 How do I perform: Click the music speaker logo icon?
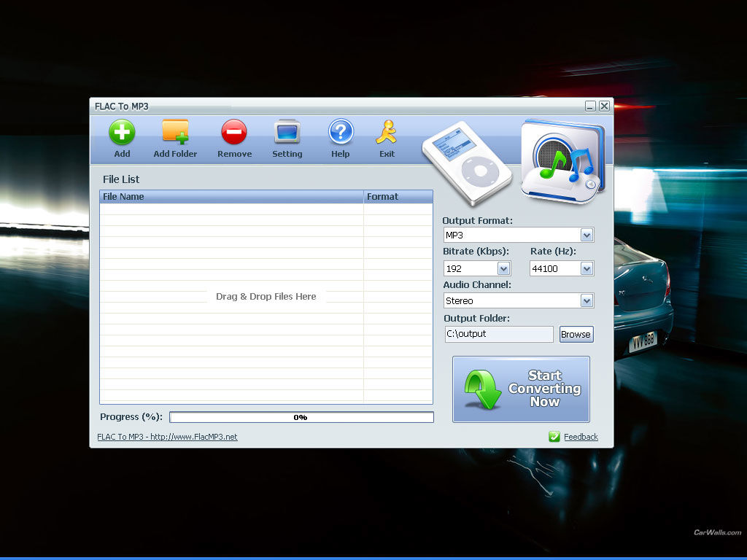(563, 161)
